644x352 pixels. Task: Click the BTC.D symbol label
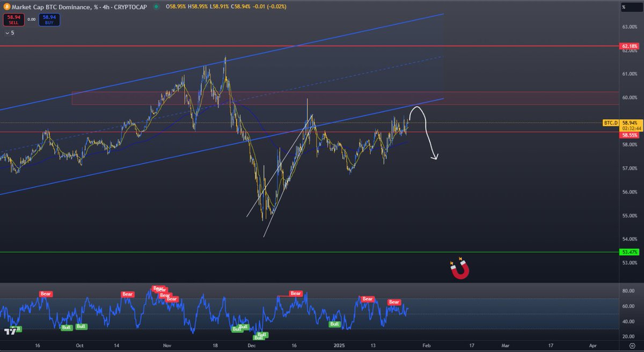tap(611, 123)
